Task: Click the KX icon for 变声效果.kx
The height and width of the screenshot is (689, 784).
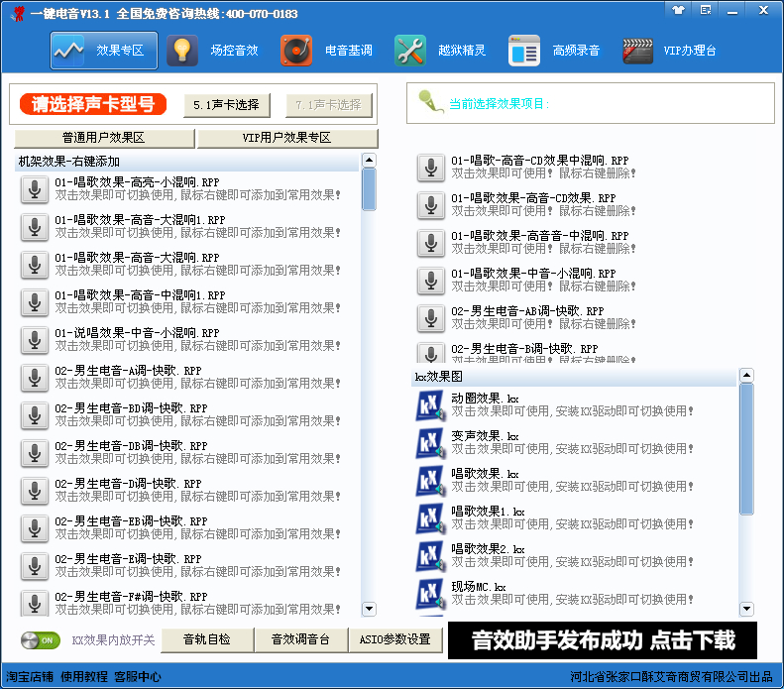Action: tap(429, 443)
